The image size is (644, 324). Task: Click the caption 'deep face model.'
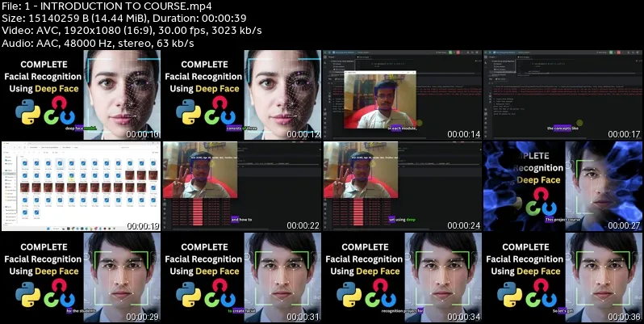coord(81,128)
